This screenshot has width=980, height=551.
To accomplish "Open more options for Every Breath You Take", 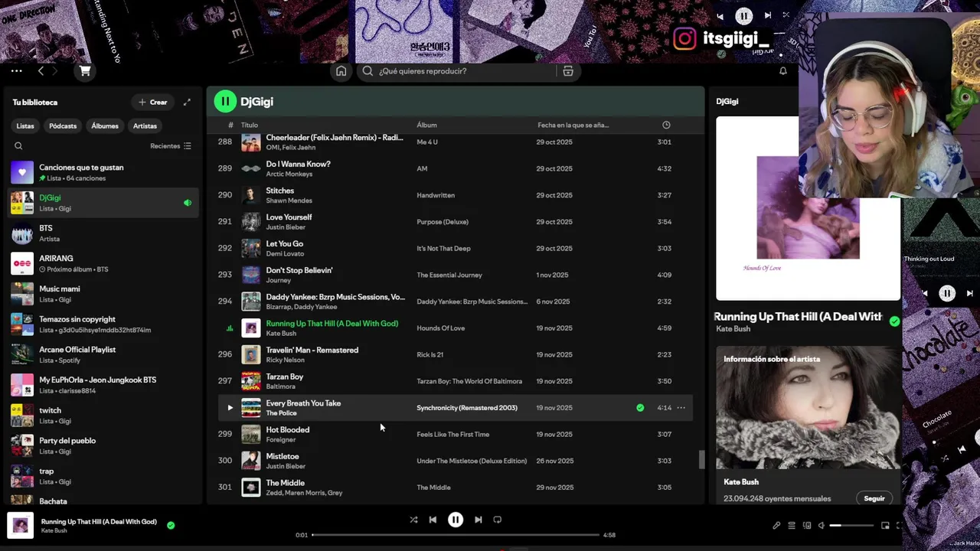I will [x=681, y=408].
